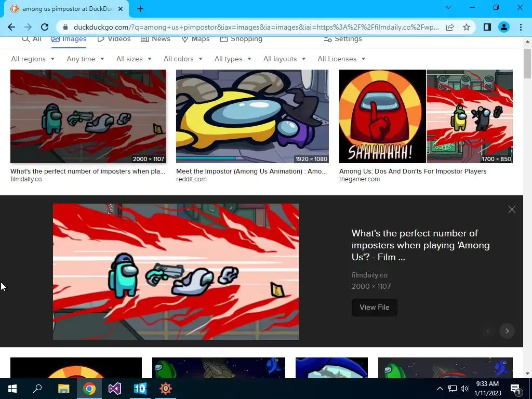Image resolution: width=532 pixels, height=399 pixels.
Task: Expand the All sizes filter
Action: 134,59
